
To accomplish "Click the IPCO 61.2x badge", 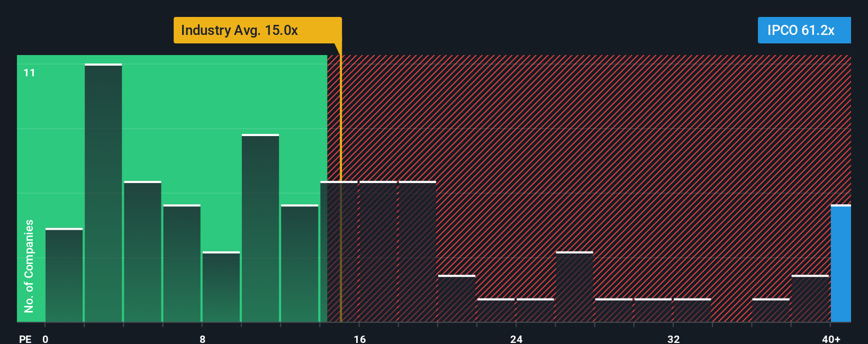I will click(804, 30).
